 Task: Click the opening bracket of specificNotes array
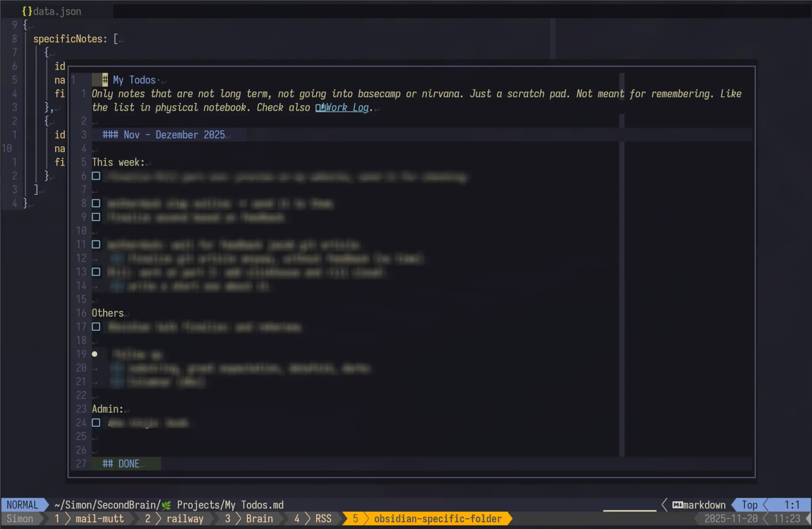[116, 39]
